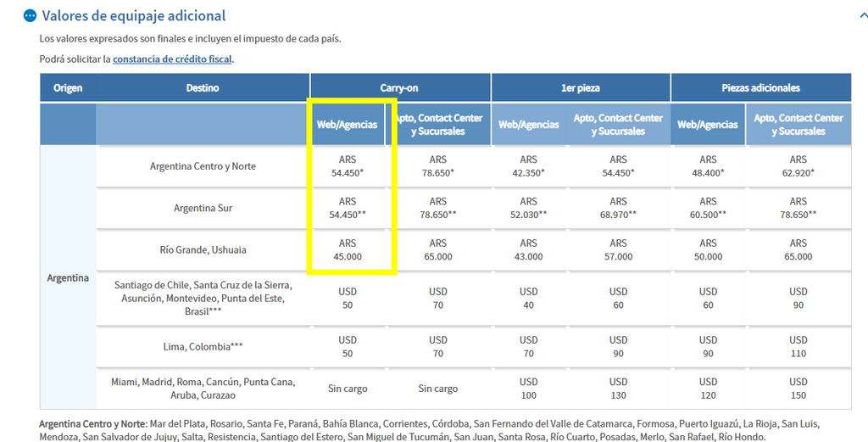Click Web/Agencias subheader under Carry-on
This screenshot has height=442, width=868.
tap(347, 125)
